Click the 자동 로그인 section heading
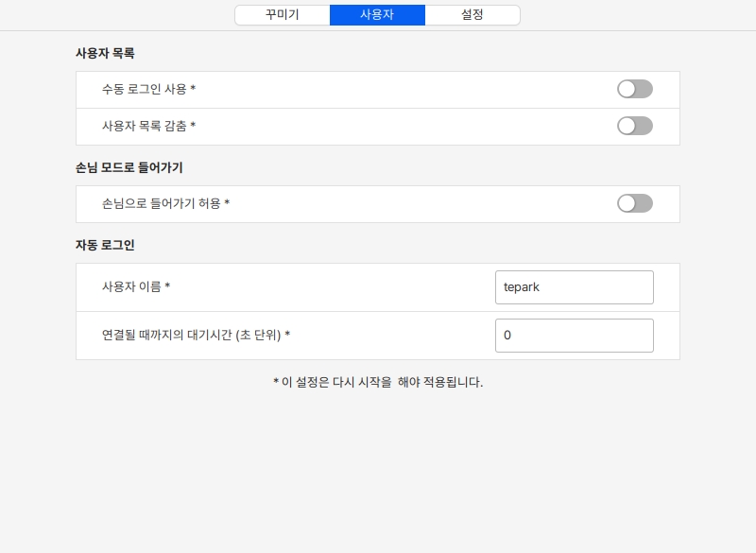Image resolution: width=756 pixels, height=553 pixels. pos(105,245)
